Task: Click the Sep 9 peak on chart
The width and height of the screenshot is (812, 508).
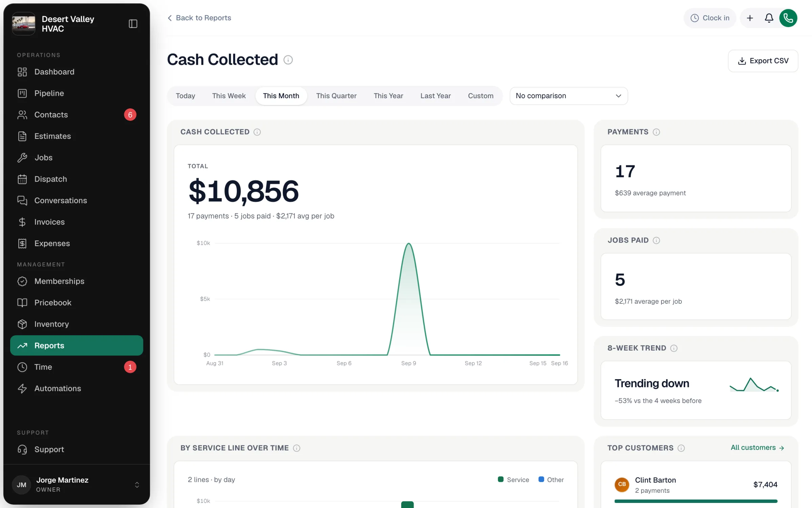Action: 409,244
